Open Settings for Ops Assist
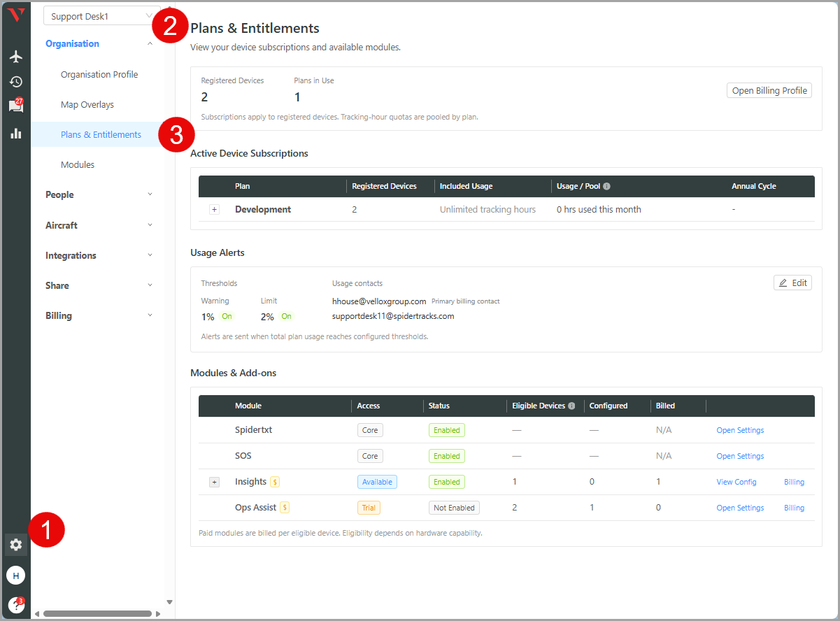This screenshot has height=621, width=840. (740, 508)
